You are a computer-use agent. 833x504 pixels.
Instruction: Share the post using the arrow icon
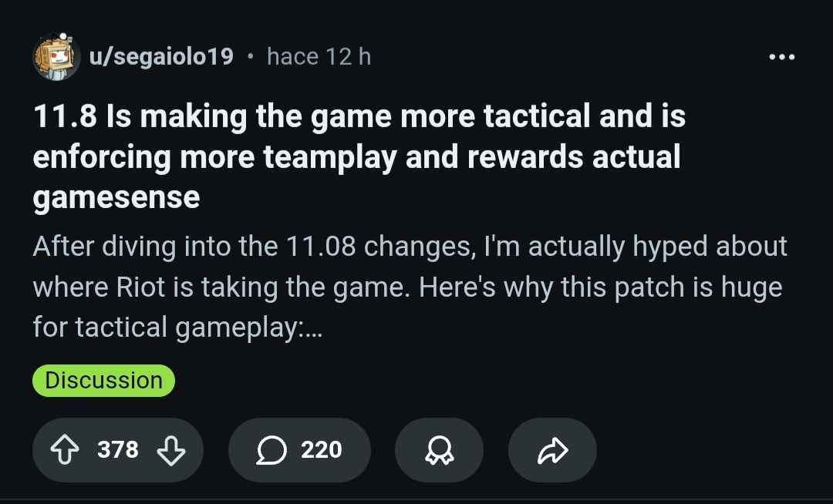[552, 450]
